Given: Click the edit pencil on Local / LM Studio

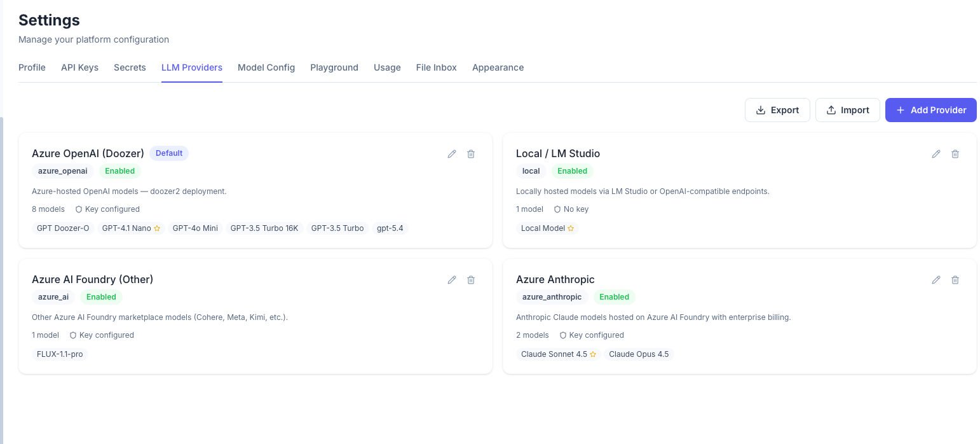Looking at the screenshot, I should coord(936,153).
